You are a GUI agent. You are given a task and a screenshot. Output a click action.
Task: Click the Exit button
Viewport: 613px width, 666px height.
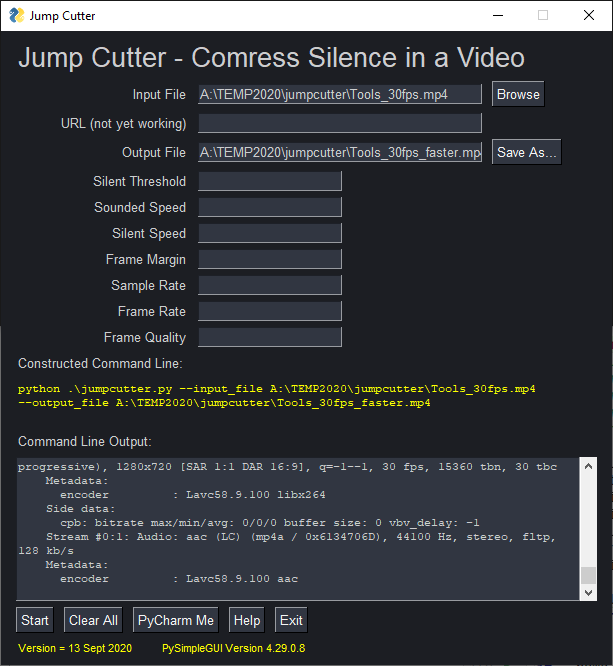[x=291, y=620]
